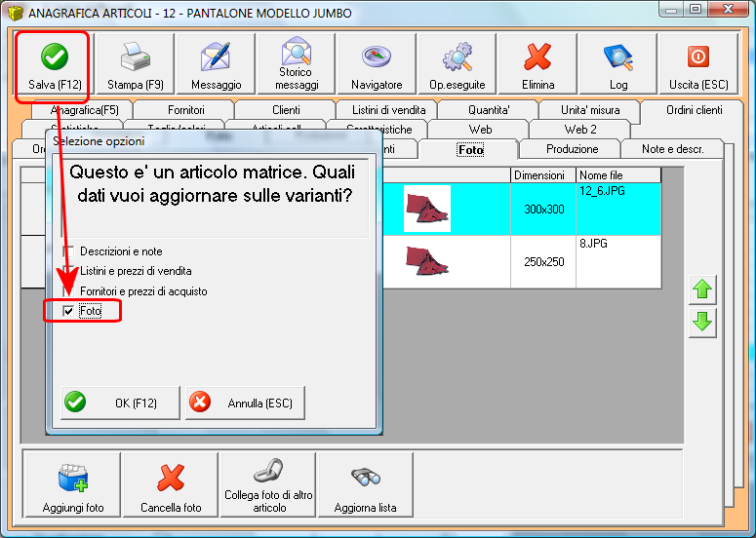Click file name 8.JPG
Viewport: 756px width, 538px height.
tap(593, 244)
